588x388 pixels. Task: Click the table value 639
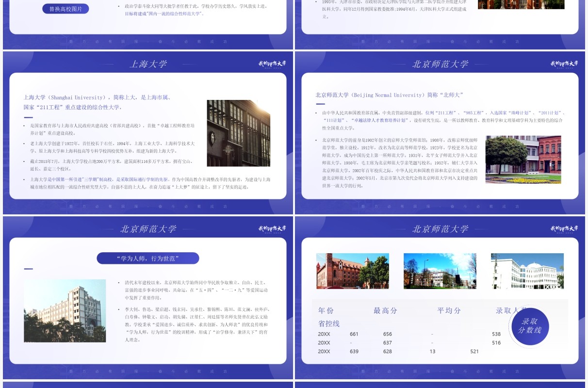pos(354,352)
